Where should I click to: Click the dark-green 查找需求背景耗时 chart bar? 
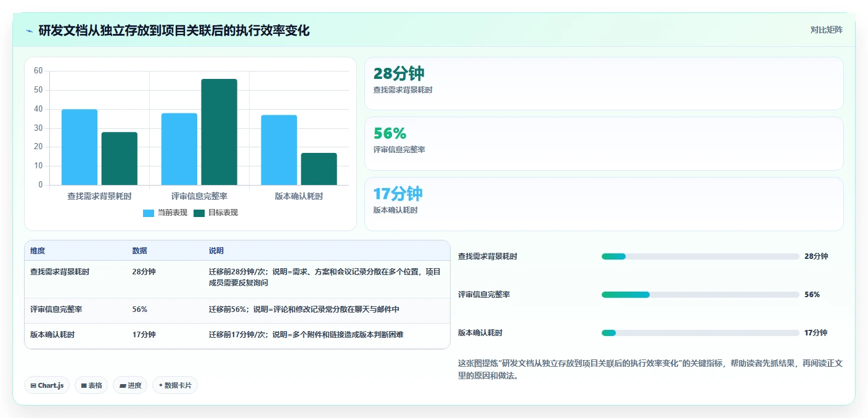coord(120,158)
